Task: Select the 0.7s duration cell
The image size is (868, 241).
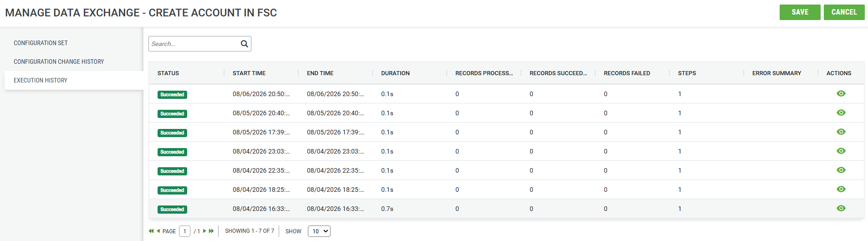Action: [387, 209]
